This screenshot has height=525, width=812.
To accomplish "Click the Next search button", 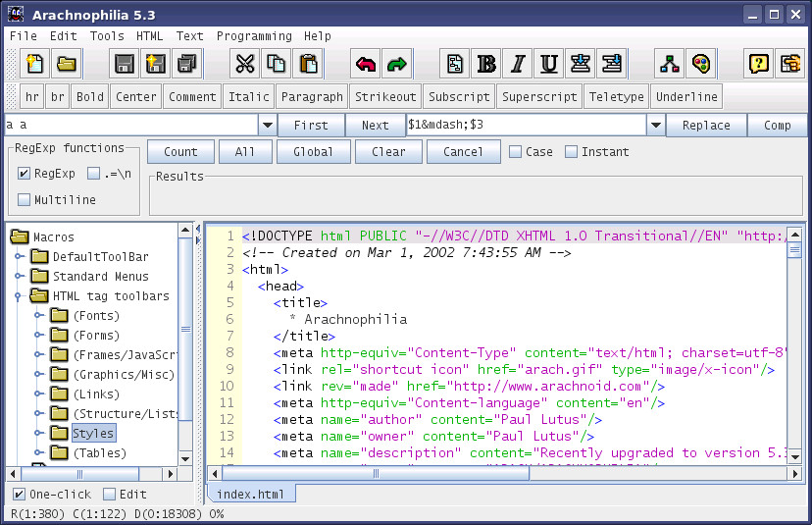I will coord(376,126).
